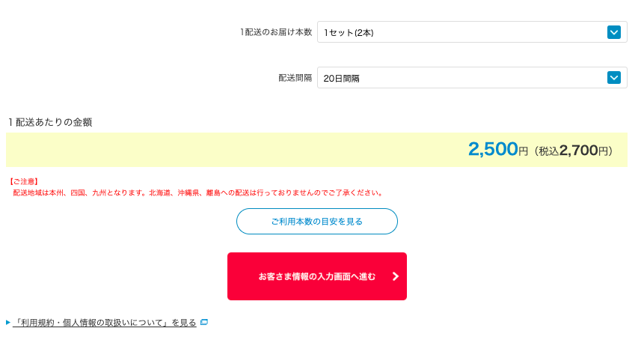Viewport: 644px width, 343px height.
Task: Click the 2,500円 price amount
Action: (498, 149)
